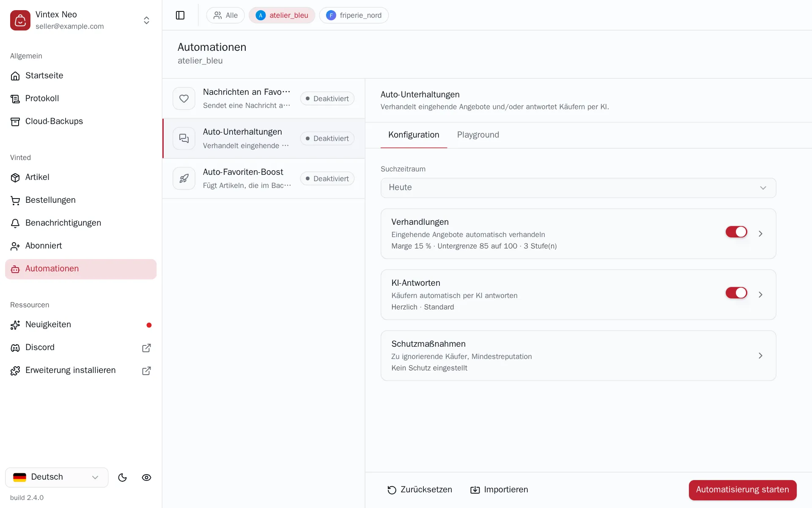Click the avatar badge on friperie_nord

(x=331, y=15)
